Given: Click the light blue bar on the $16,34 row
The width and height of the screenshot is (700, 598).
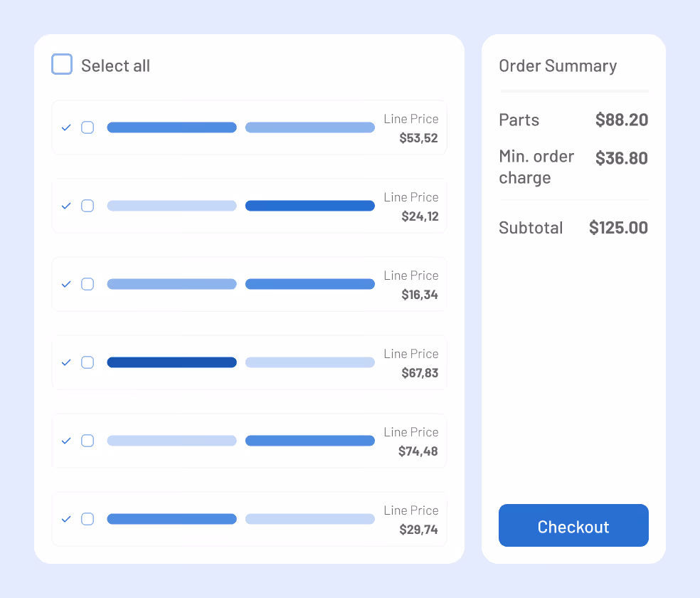Looking at the screenshot, I should pyautogui.click(x=171, y=284).
